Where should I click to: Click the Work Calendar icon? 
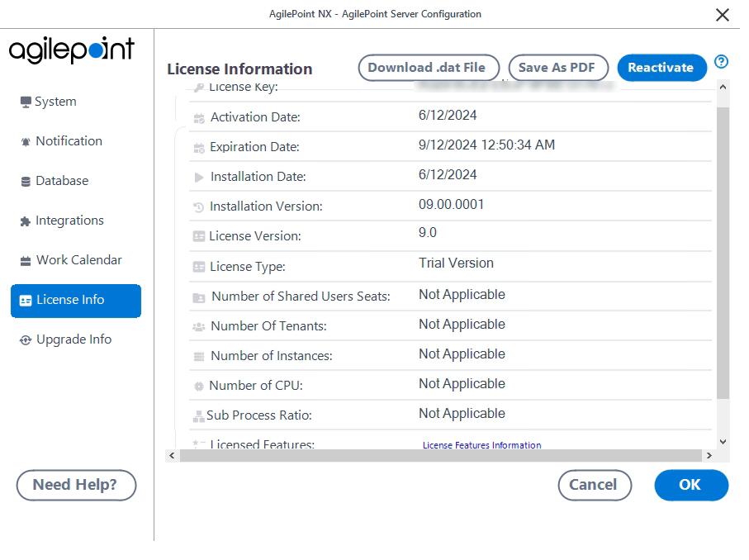pos(26,261)
